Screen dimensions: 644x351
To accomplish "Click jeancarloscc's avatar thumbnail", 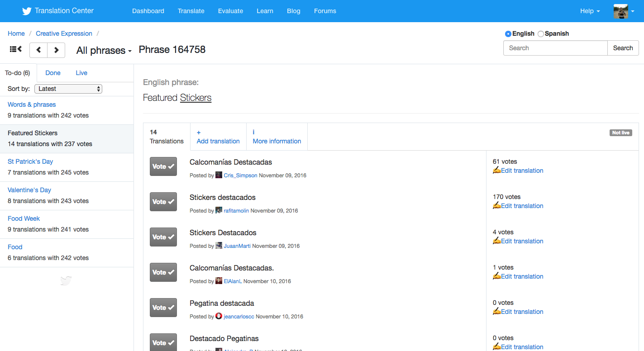I will (219, 316).
